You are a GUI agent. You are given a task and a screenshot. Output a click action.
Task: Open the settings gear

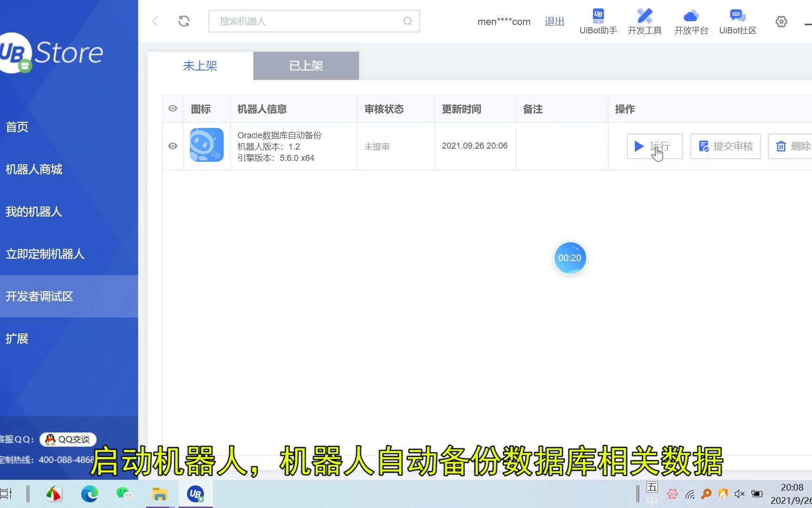coord(781,21)
